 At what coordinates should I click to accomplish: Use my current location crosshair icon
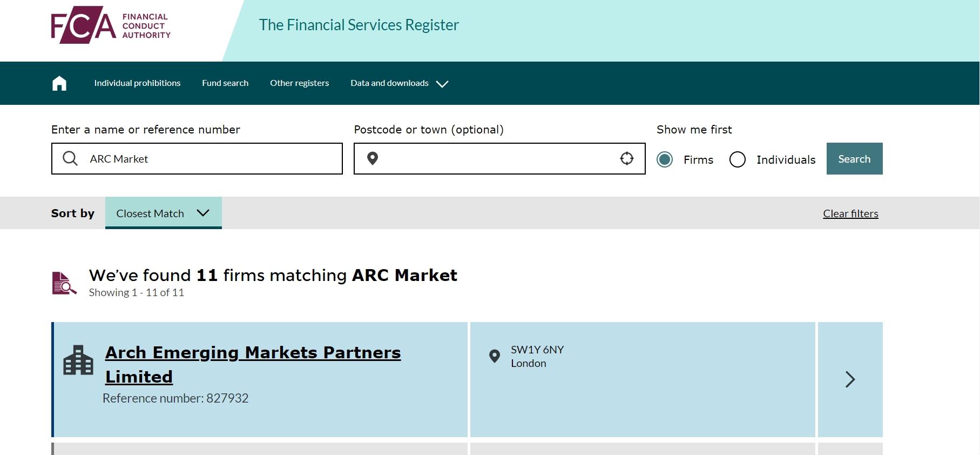tap(627, 158)
